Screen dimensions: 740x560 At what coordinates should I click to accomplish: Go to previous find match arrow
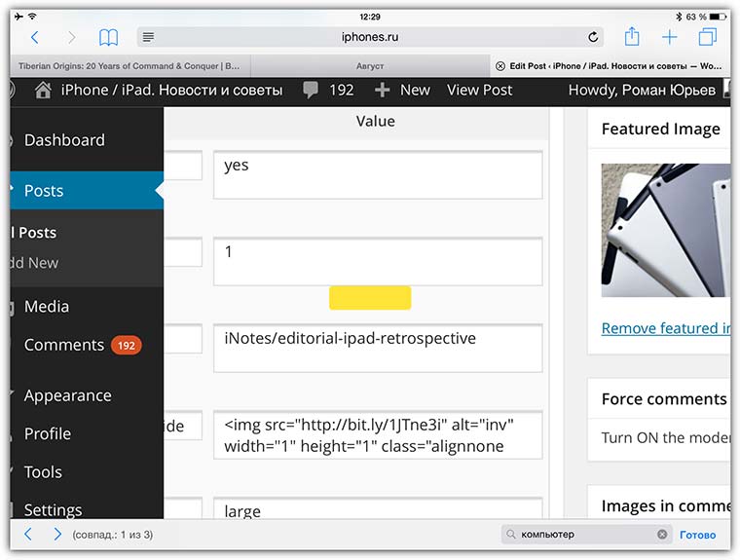[x=28, y=535]
